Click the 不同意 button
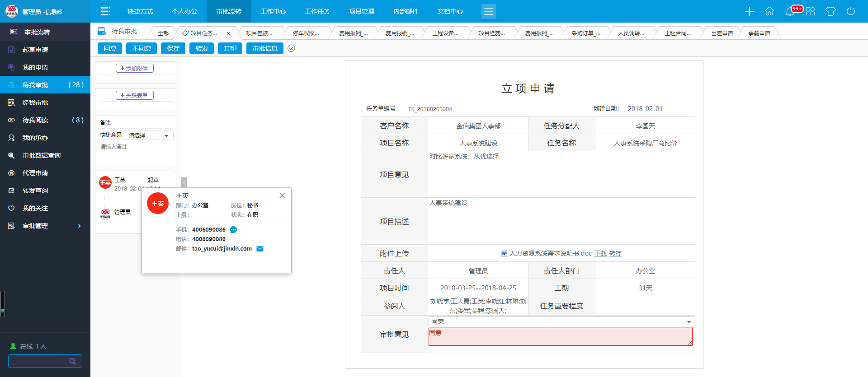Image resolution: width=868 pixels, height=377 pixels. click(x=142, y=48)
